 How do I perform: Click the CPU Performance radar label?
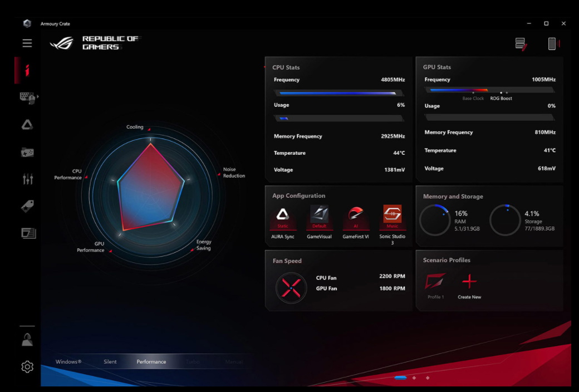68,174
